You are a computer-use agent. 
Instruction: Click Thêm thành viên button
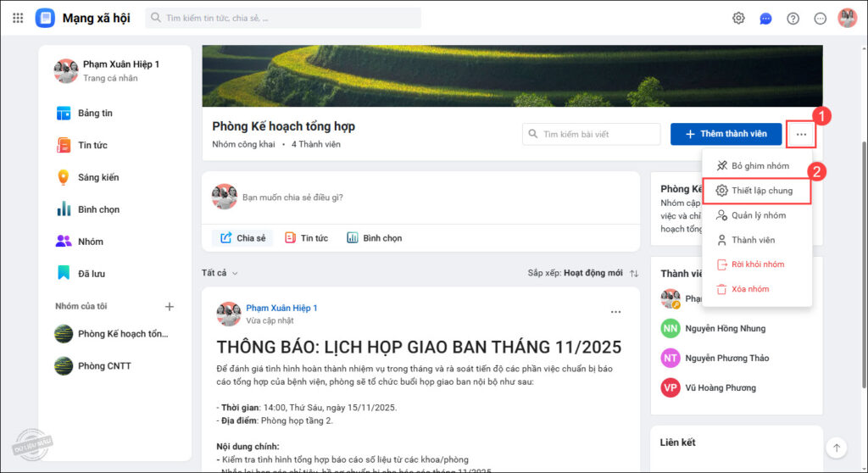click(726, 134)
